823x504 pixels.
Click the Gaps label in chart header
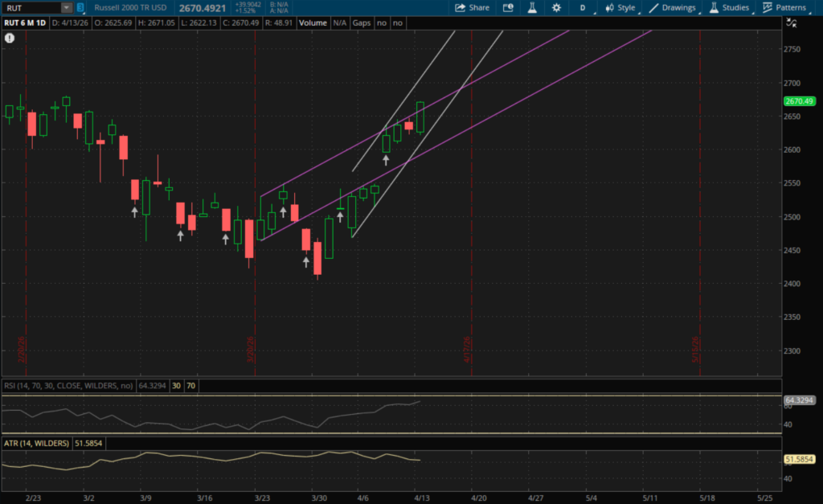pyautogui.click(x=362, y=23)
